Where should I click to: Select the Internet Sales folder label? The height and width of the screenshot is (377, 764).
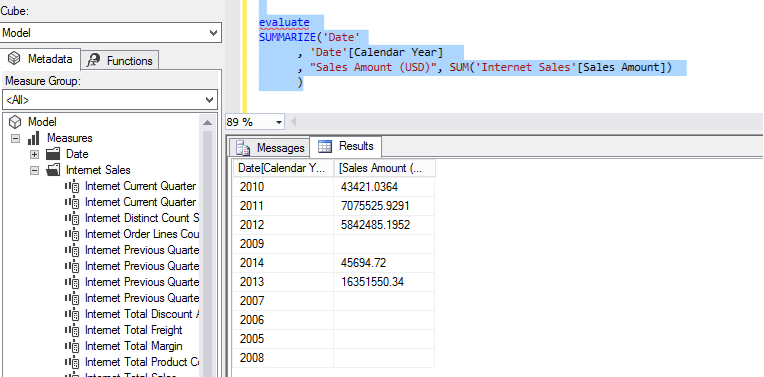[98, 170]
